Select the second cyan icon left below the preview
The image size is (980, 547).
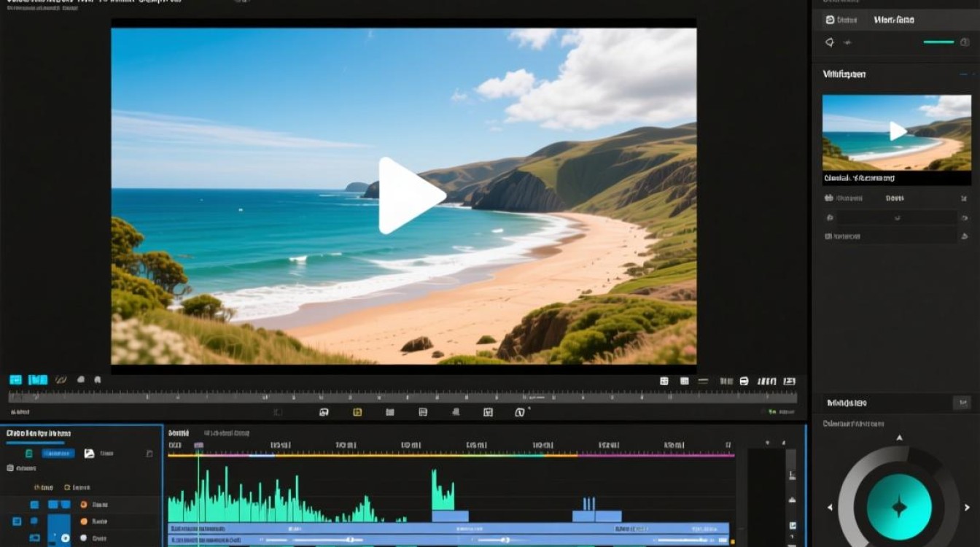pyautogui.click(x=37, y=380)
